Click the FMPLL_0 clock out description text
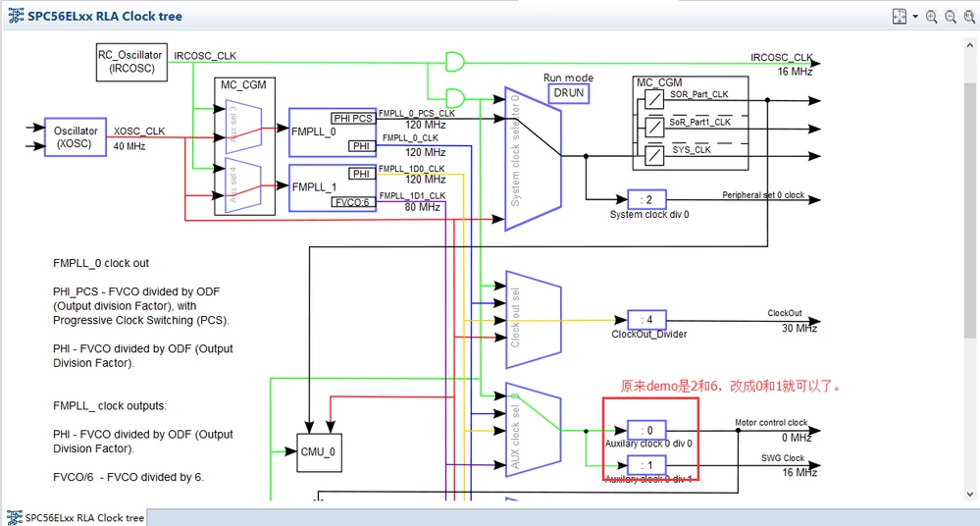The image size is (980, 526). 101,263
